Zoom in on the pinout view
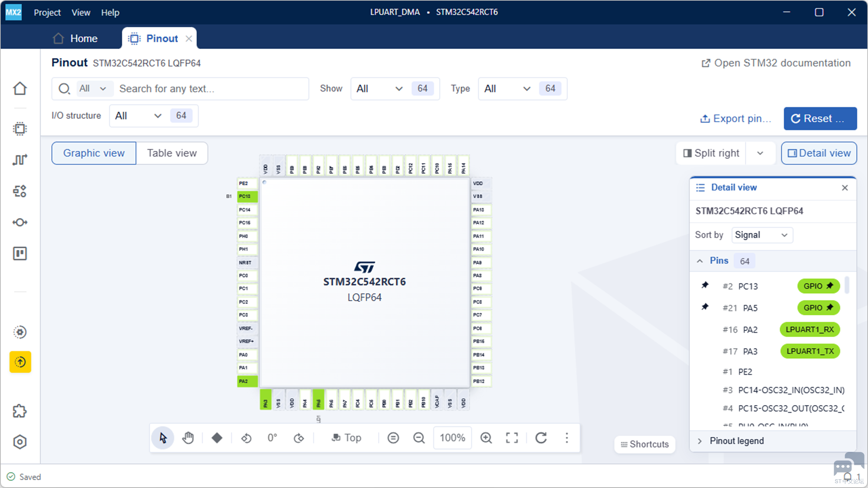Image resolution: width=868 pixels, height=488 pixels. click(x=486, y=438)
